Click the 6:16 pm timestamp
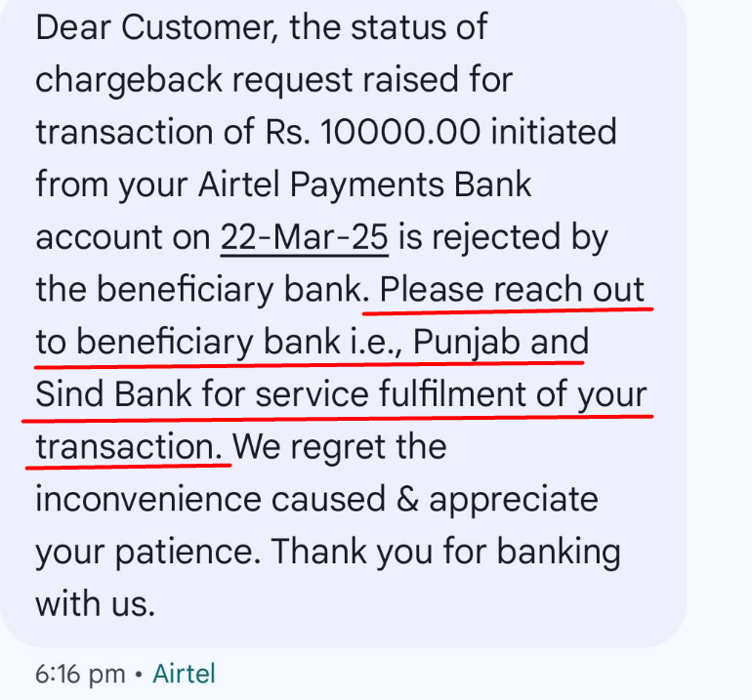The image size is (752, 700). pos(80,674)
